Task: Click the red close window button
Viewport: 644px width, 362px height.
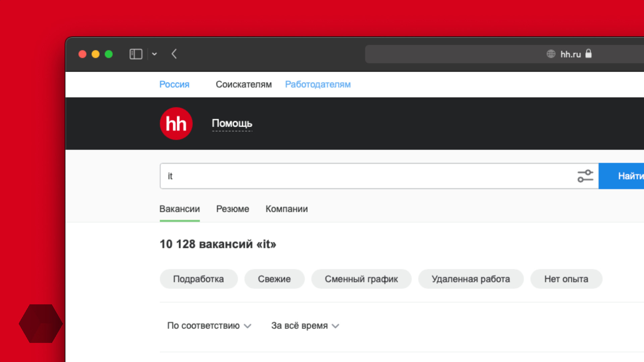Action: pos(83,54)
